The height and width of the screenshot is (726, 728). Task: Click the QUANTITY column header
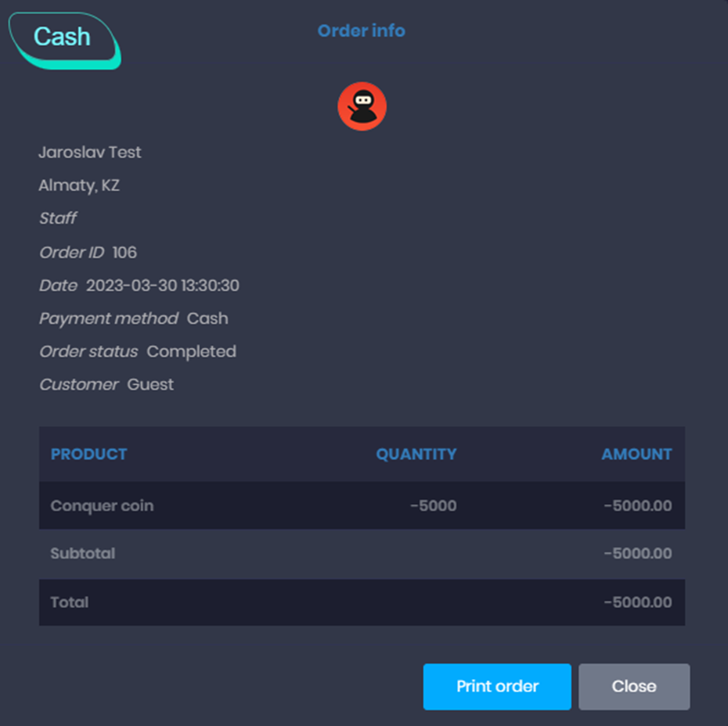pos(416,454)
